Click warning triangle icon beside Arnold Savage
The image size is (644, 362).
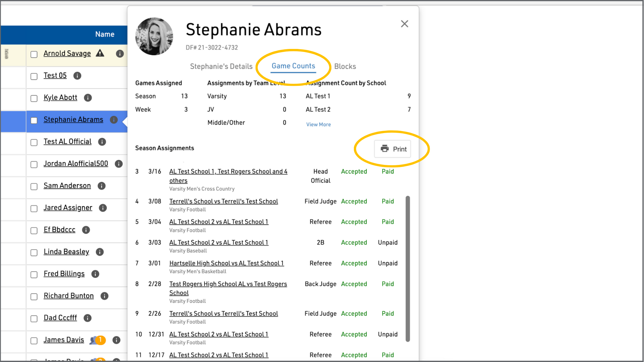[100, 53]
